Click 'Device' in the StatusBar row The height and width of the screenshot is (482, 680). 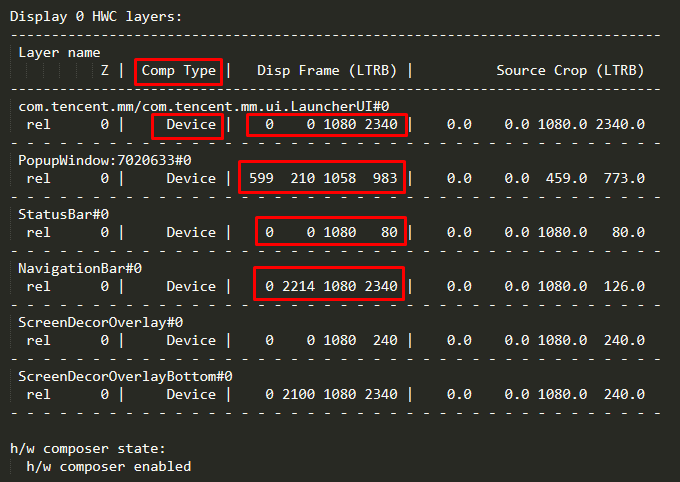[191, 233]
